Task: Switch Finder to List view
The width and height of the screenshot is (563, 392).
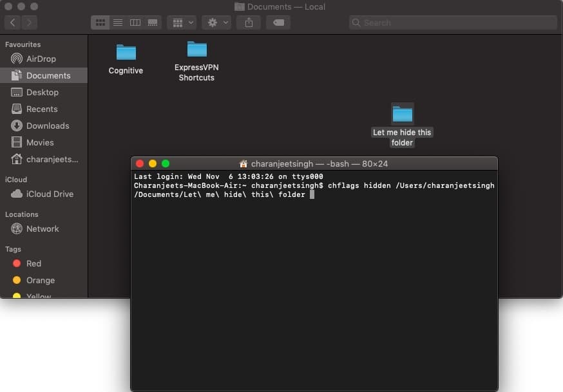Action: [118, 23]
